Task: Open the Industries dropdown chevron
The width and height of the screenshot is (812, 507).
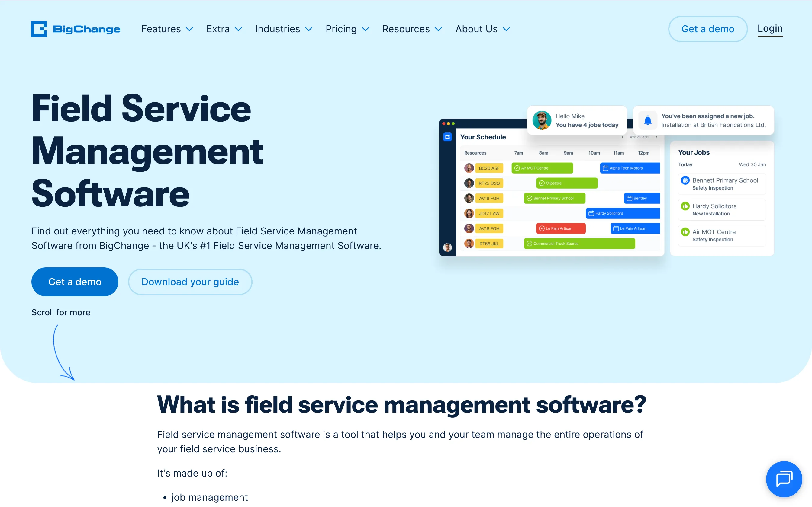Action: click(x=309, y=29)
